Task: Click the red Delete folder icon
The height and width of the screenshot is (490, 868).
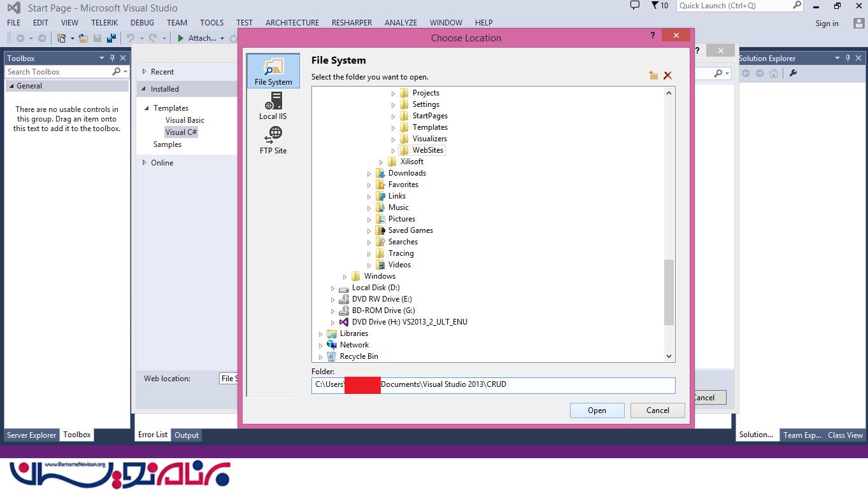Action: (x=667, y=76)
